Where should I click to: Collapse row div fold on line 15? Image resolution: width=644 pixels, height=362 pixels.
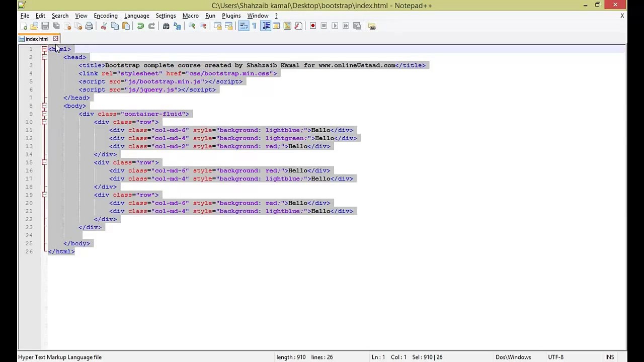(x=44, y=162)
